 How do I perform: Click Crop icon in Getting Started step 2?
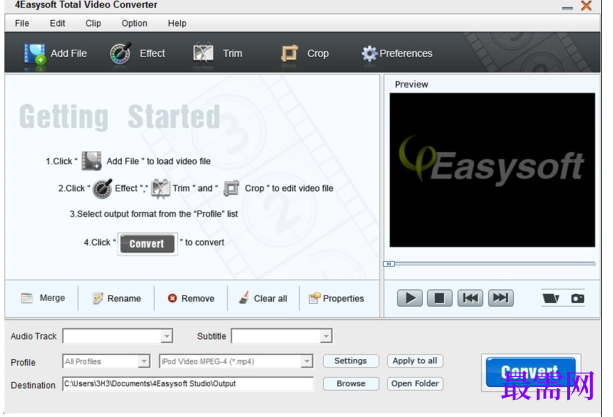231,188
